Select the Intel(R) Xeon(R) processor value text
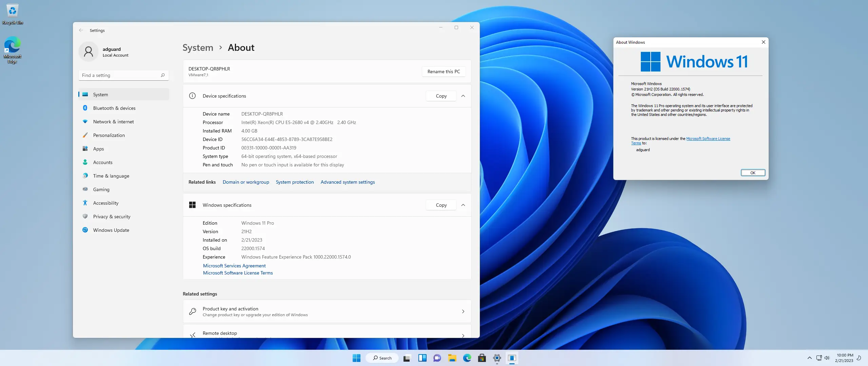 (x=299, y=122)
